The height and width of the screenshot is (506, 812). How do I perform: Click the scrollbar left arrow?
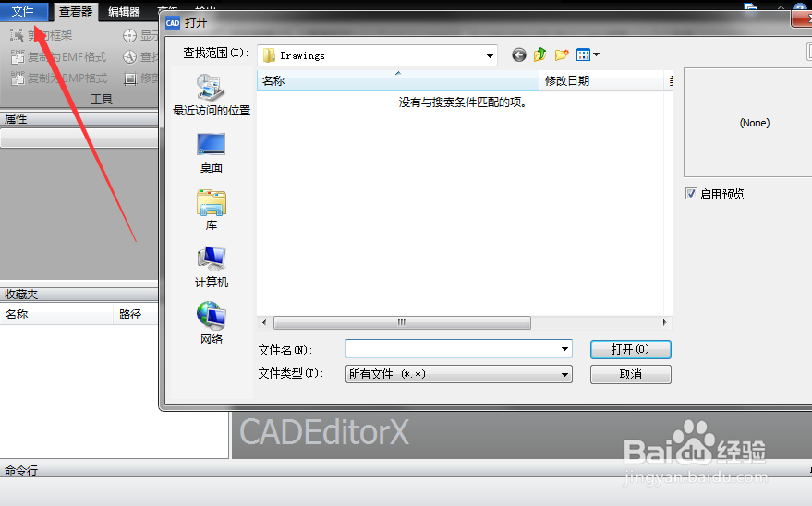(264, 322)
